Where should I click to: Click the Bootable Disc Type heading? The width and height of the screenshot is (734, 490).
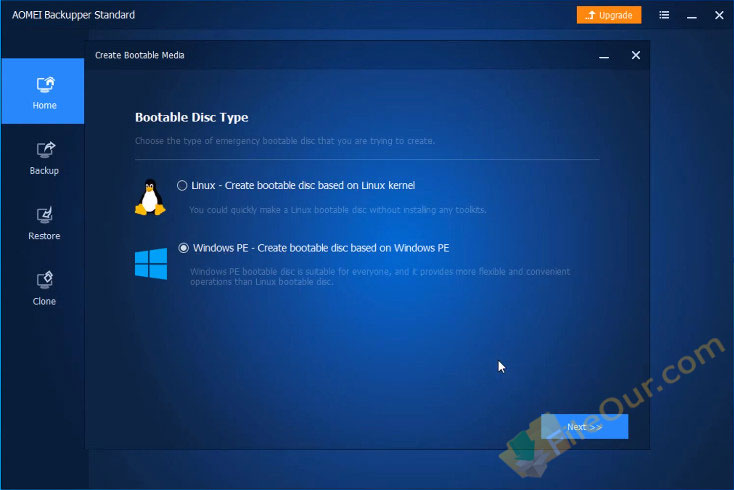191,117
